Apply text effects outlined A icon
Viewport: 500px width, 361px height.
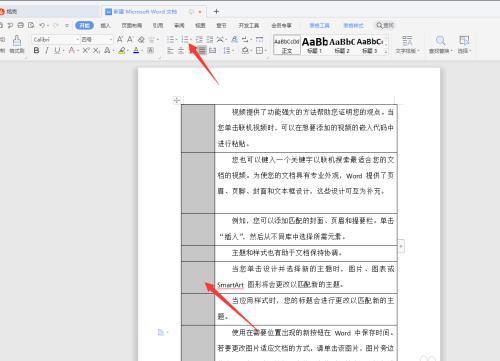click(107, 51)
